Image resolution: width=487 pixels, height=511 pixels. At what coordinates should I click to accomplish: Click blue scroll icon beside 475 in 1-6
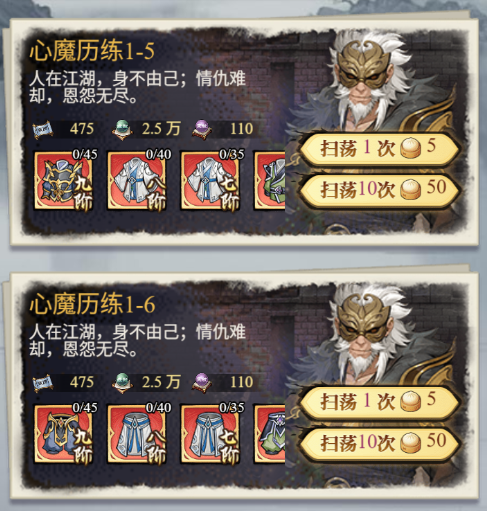pos(43,383)
